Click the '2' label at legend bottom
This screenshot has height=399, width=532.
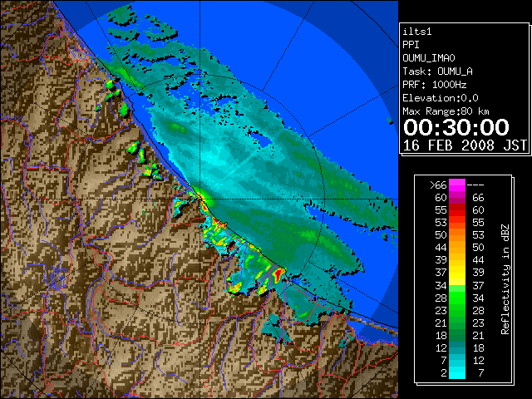[444, 373]
